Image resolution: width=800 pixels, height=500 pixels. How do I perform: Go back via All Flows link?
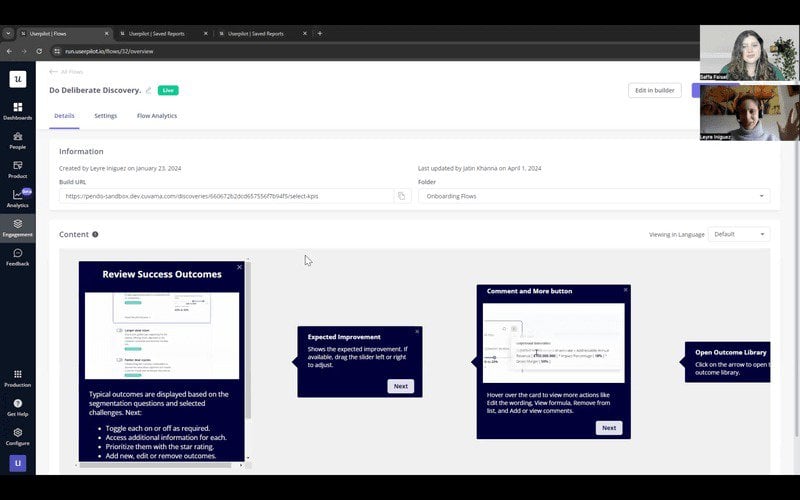click(70, 72)
